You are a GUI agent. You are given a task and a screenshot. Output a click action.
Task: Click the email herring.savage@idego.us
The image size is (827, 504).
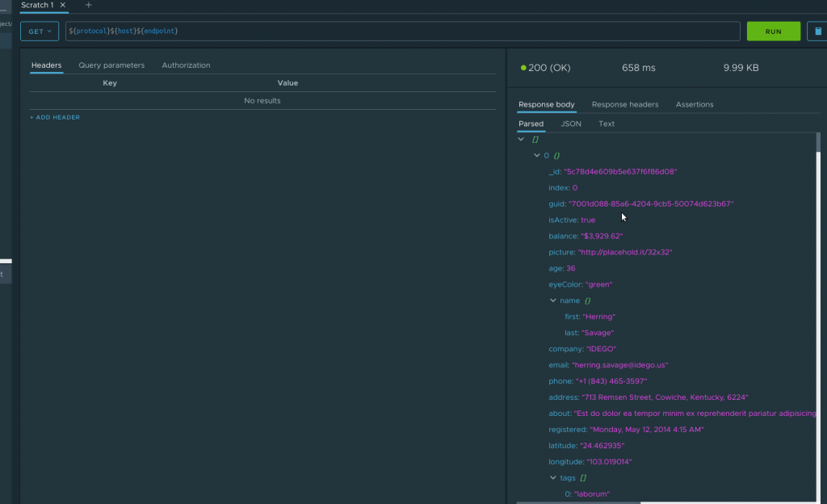[619, 365]
